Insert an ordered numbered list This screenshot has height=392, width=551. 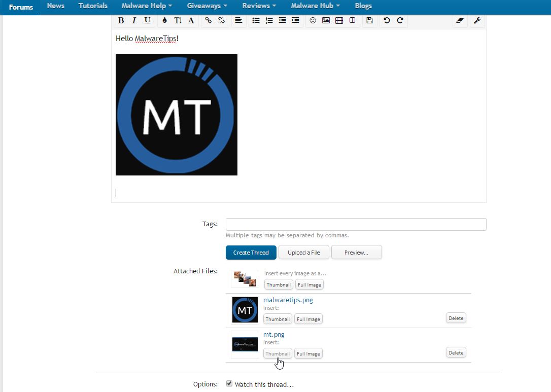[269, 20]
